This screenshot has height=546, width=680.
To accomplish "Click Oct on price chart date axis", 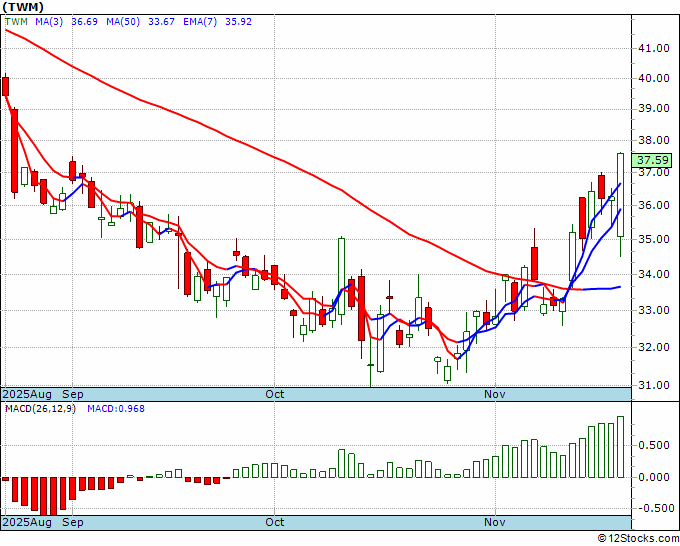I will coord(275,394).
